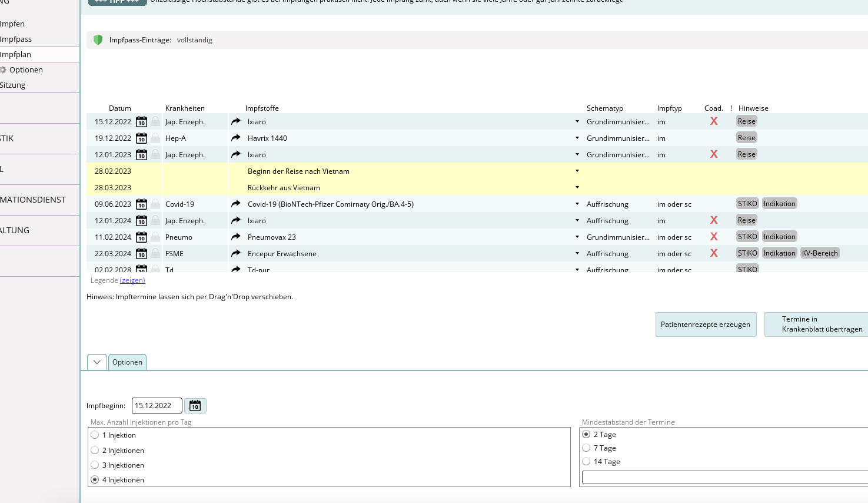Click Termine in Krankenblatt übertragen
Screen dimensions: 868x503
[x=816, y=325]
